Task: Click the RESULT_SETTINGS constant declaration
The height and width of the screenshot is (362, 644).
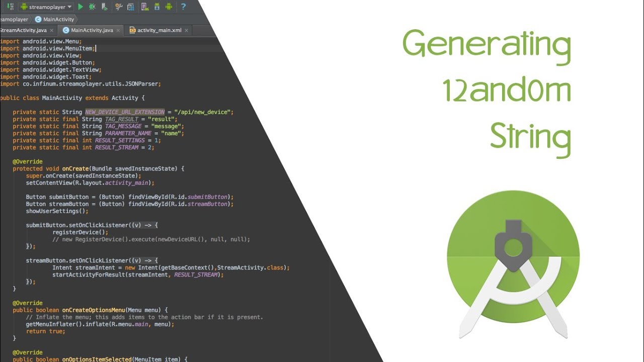Action: [120, 140]
